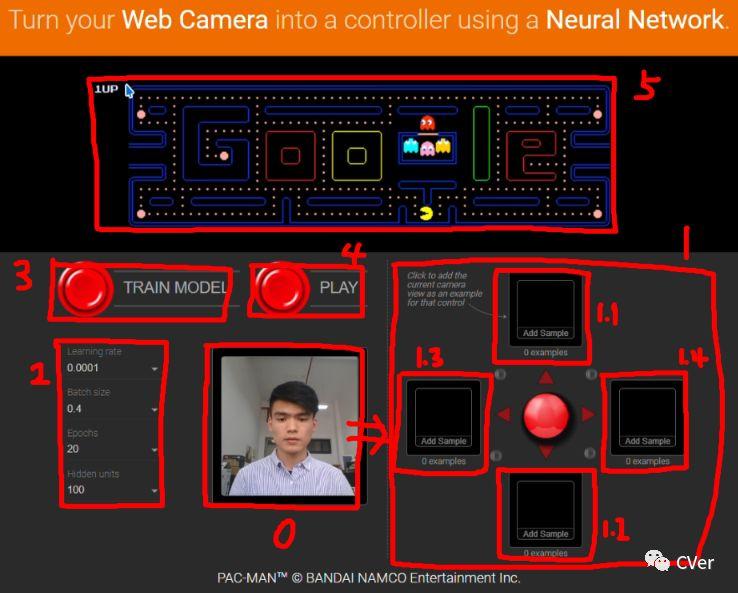
Task: Click the red ghost above the pen
Action: (427, 123)
